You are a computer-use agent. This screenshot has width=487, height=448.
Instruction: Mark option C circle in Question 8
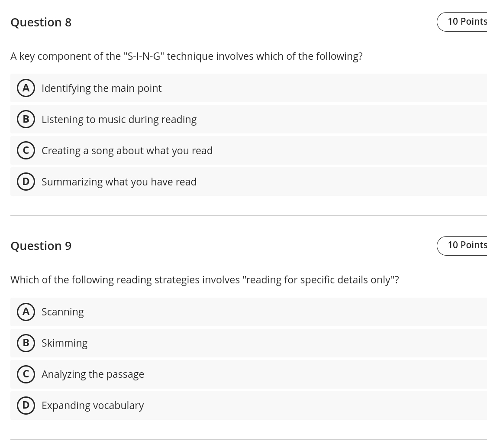[x=26, y=150]
